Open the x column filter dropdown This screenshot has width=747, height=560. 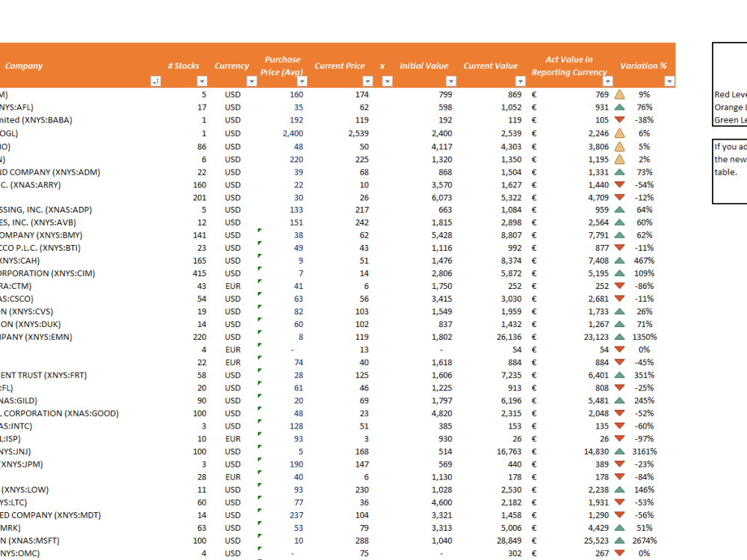(387, 81)
